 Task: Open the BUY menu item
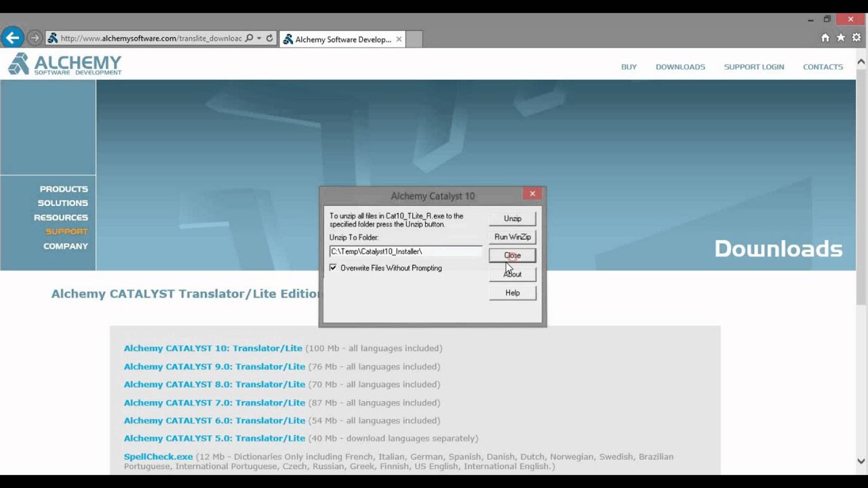629,67
